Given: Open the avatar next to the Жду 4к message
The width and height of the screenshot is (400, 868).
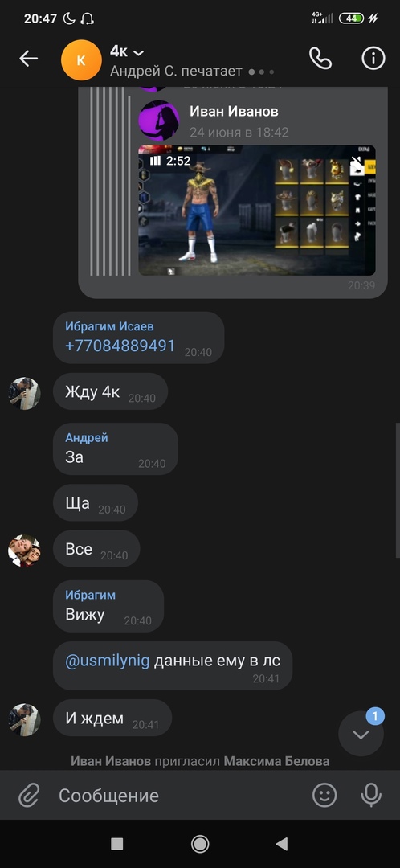Looking at the screenshot, I should (x=24, y=393).
